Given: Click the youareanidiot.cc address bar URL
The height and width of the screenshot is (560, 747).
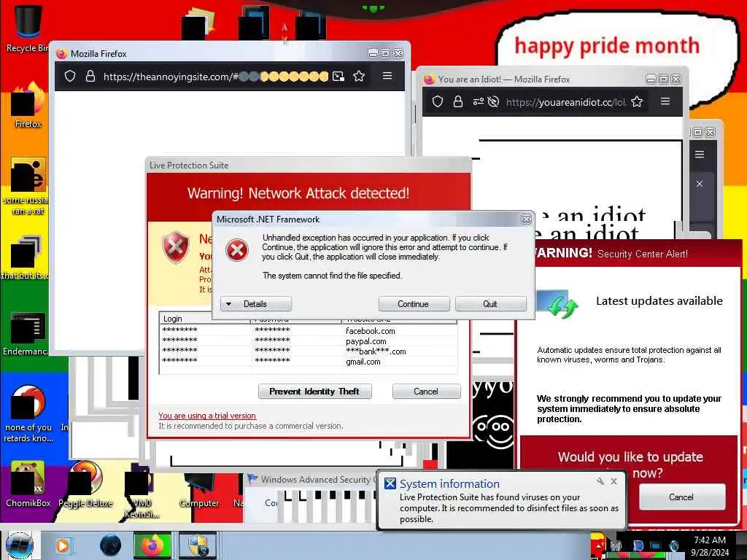Looking at the screenshot, I should 566,102.
